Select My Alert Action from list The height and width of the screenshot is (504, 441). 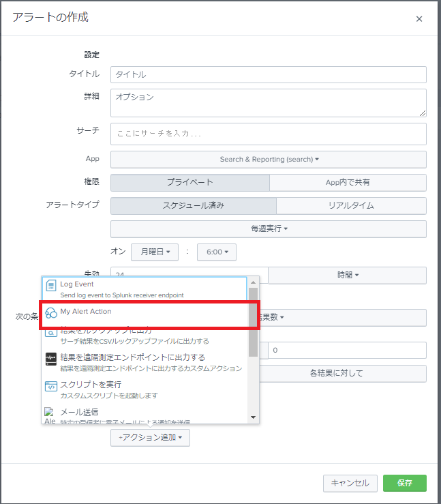click(x=145, y=315)
